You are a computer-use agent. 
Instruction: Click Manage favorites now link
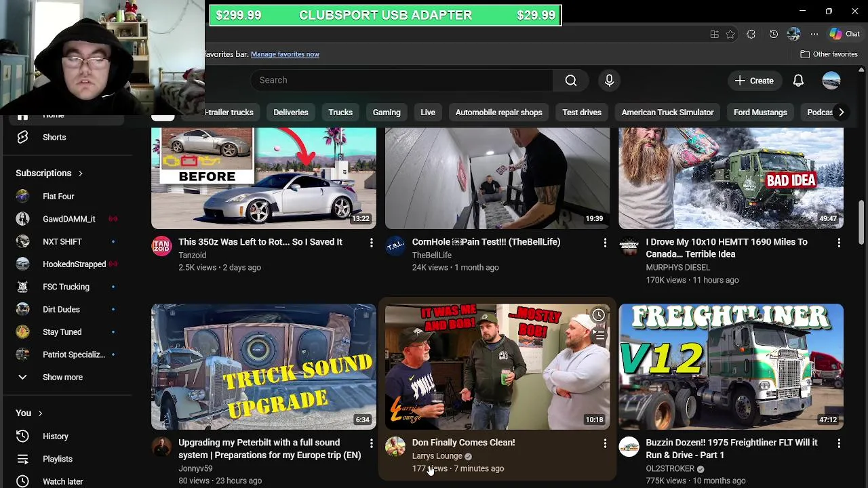[x=285, y=54]
